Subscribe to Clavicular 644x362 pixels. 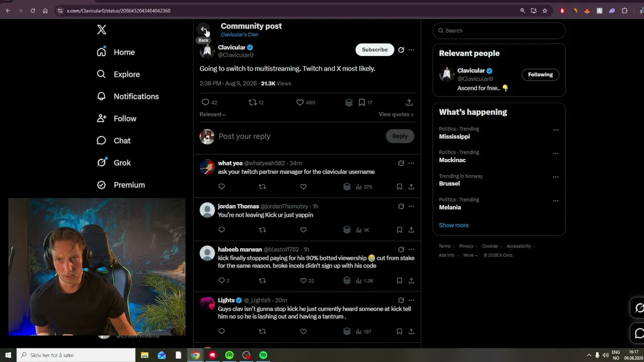point(375,50)
